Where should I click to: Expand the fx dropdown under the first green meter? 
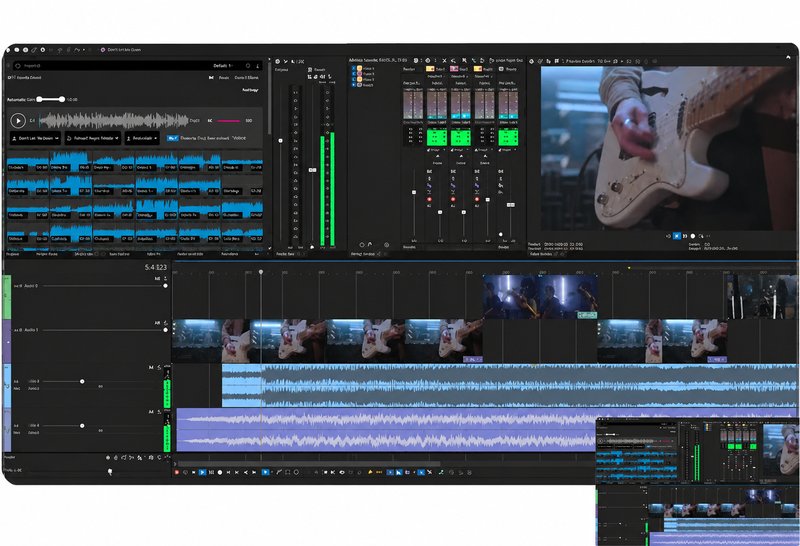coord(436,150)
